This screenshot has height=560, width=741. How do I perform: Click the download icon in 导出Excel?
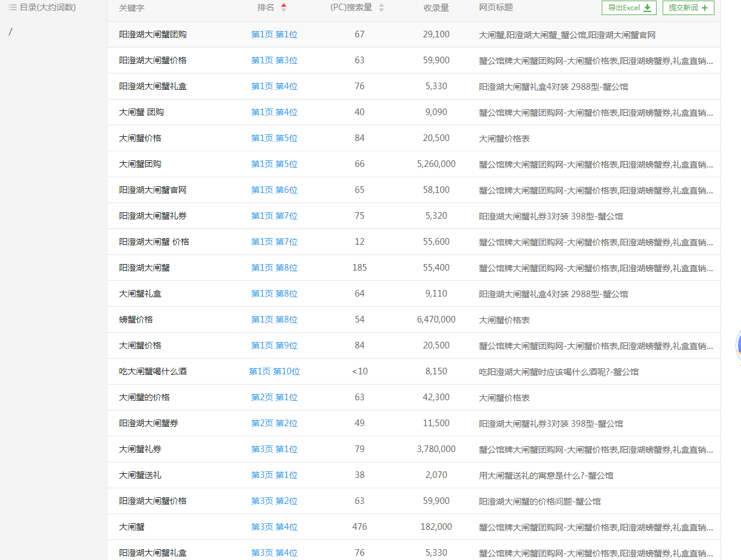pos(647,8)
